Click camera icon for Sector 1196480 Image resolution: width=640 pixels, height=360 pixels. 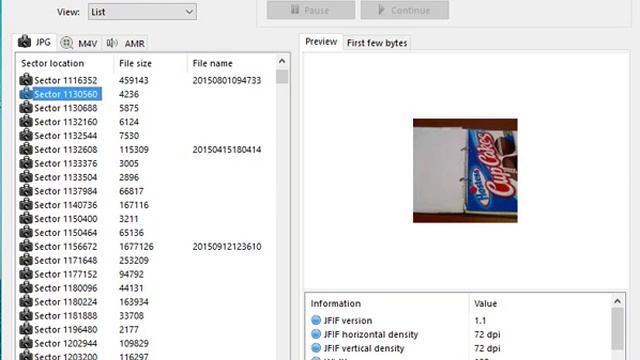[x=26, y=329]
